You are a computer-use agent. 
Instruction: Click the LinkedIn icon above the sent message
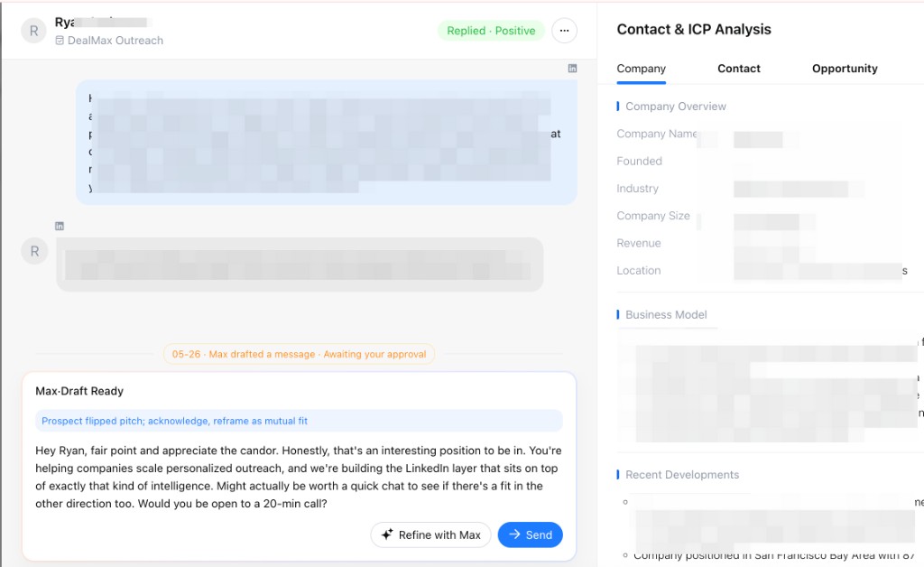click(x=572, y=69)
